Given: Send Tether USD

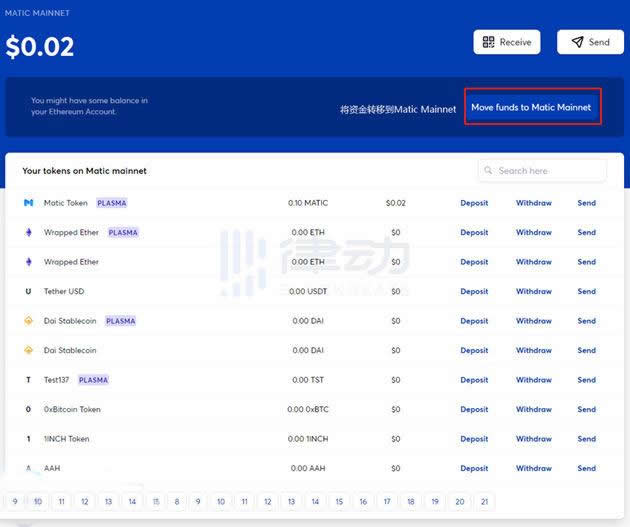Looking at the screenshot, I should pos(587,291).
